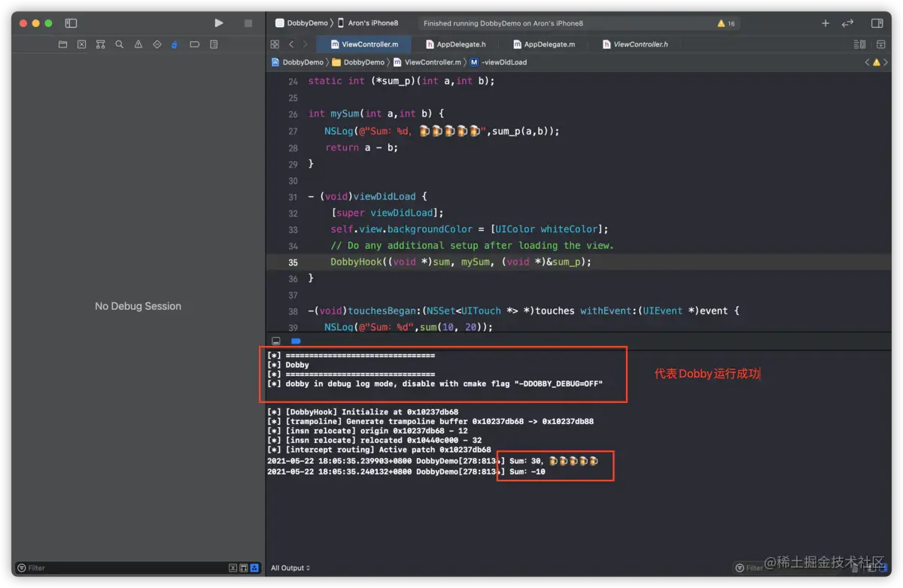The width and height of the screenshot is (903, 588).
Task: Open the Library with the plus button
Action: (825, 23)
